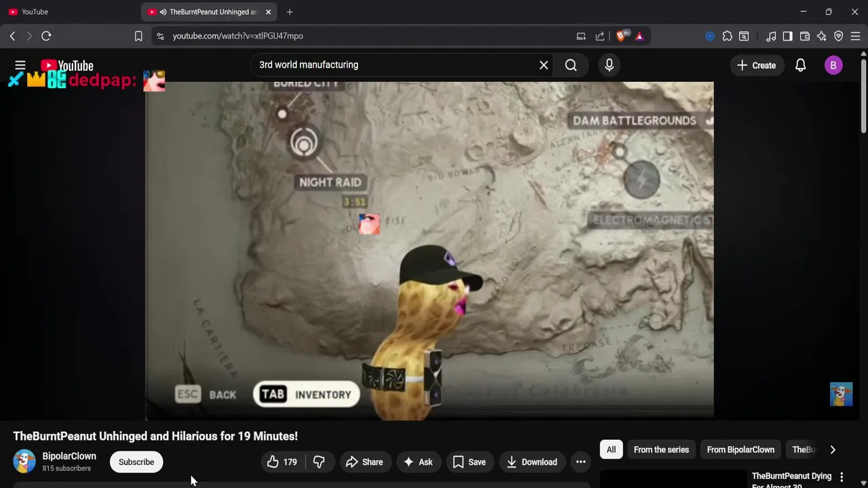Dislike the video with thumbs down
The image size is (868, 488).
click(x=319, y=462)
